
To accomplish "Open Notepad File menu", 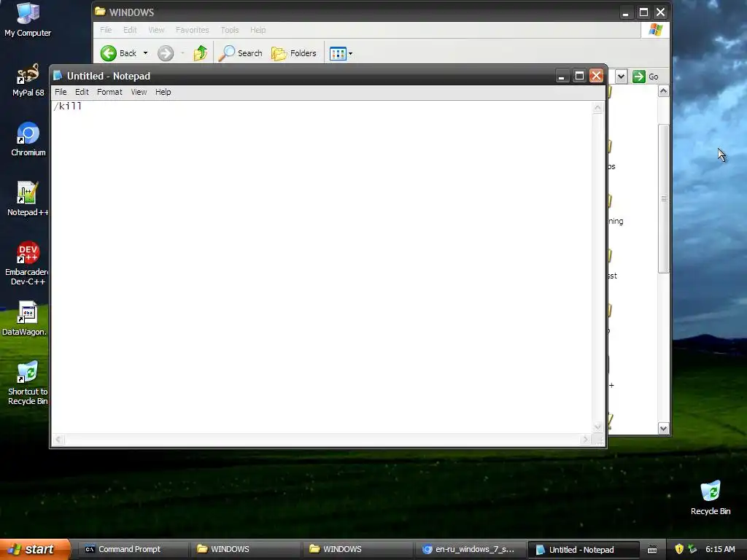I will (61, 92).
